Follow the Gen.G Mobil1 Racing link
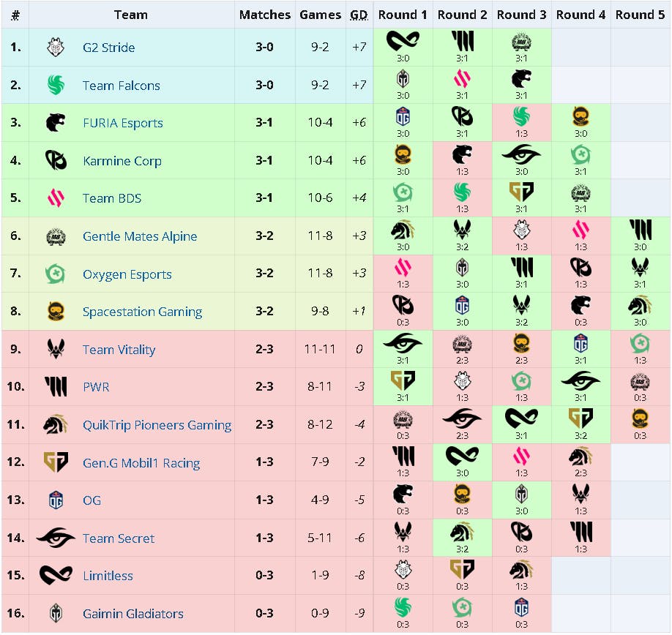Image resolution: width=672 pixels, height=635 pixels. click(141, 463)
